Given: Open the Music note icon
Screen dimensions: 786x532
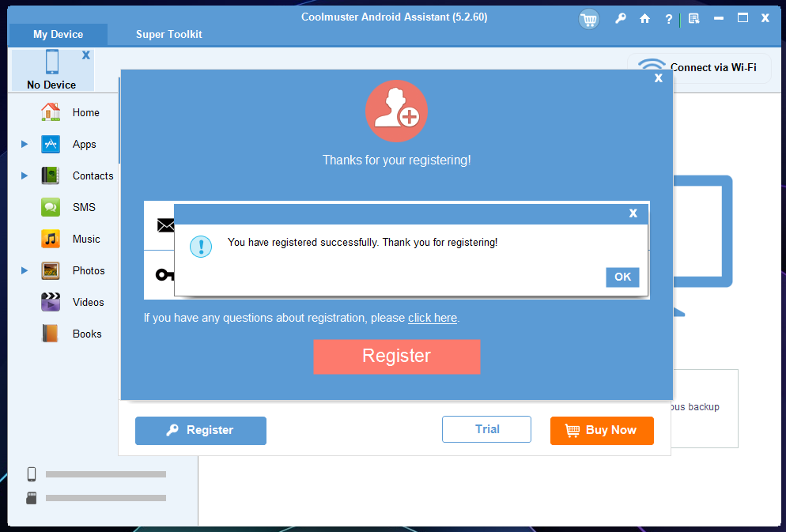Looking at the screenshot, I should (x=51, y=239).
